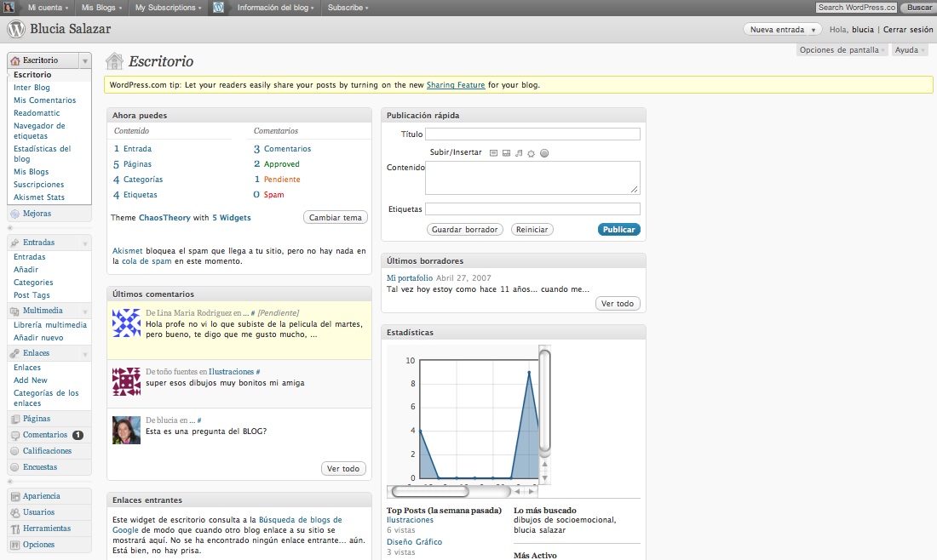Click the add media starburst icon
The image size is (937, 560).
tap(531, 153)
